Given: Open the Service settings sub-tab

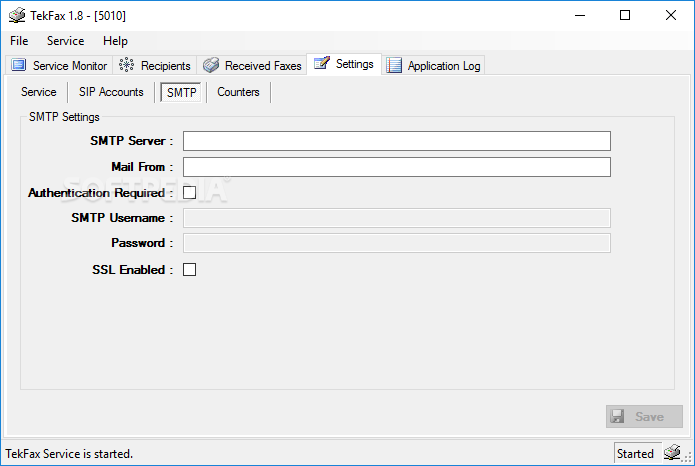Looking at the screenshot, I should 39,92.
